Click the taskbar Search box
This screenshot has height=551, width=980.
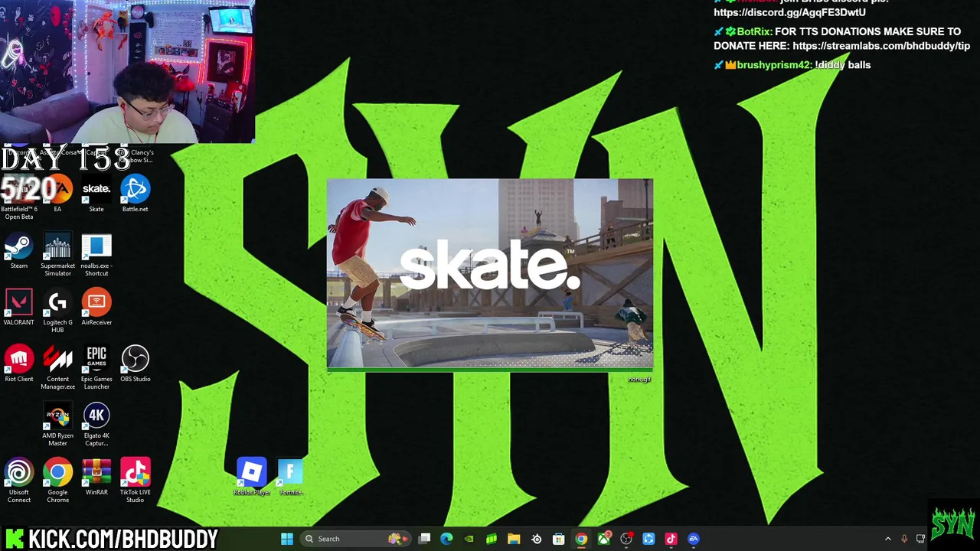[356, 539]
